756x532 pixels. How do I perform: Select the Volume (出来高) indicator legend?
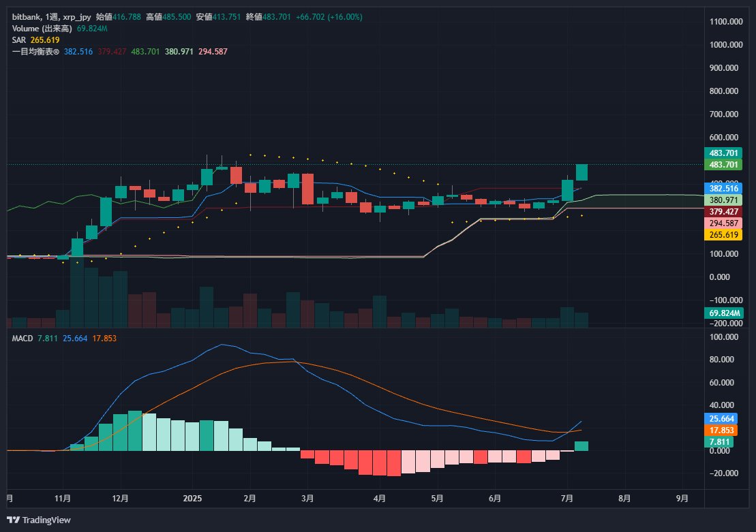coord(42,29)
